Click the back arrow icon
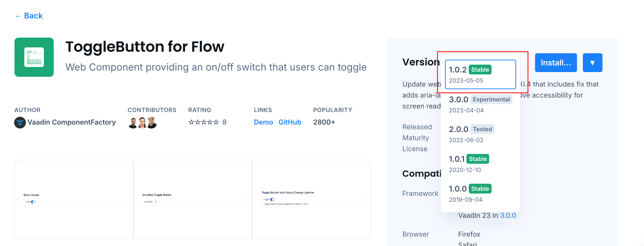The width and height of the screenshot is (644, 246). (18, 16)
